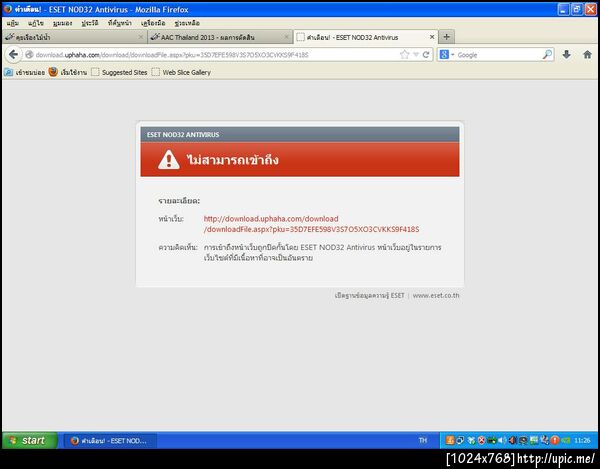
Task: Open the green NVIDIA tray icon
Action: point(565,440)
